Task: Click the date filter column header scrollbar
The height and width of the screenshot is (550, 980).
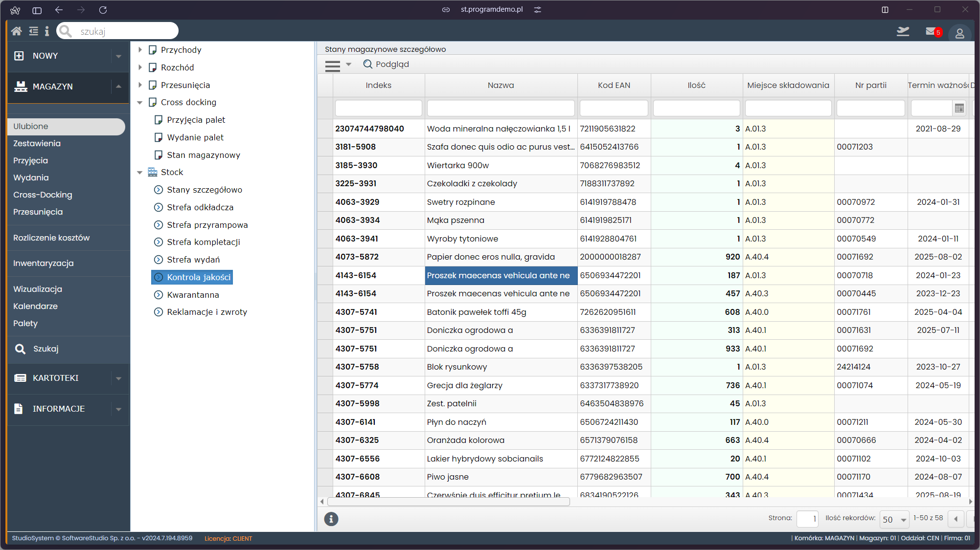Action: coord(958,108)
